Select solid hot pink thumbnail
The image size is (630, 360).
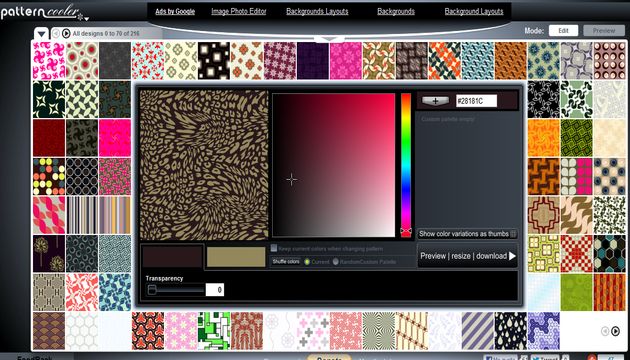tap(115, 138)
